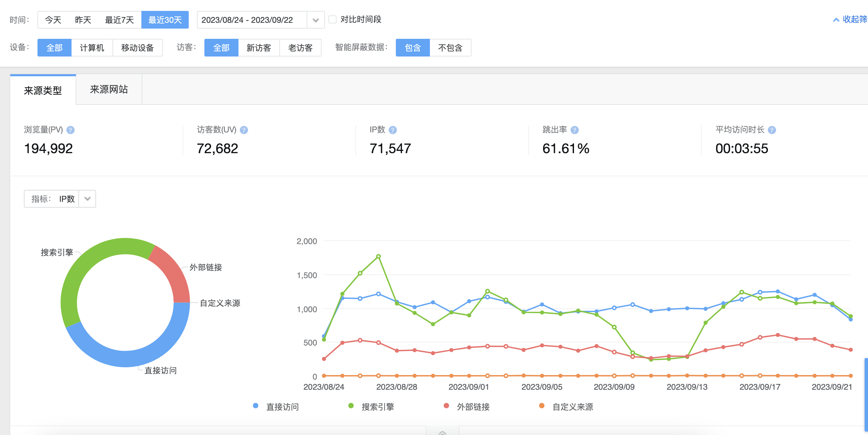Viewport: 868px width, 435px height.
Task: Click help icon next to 浏览量(PV)
Action: (71, 130)
